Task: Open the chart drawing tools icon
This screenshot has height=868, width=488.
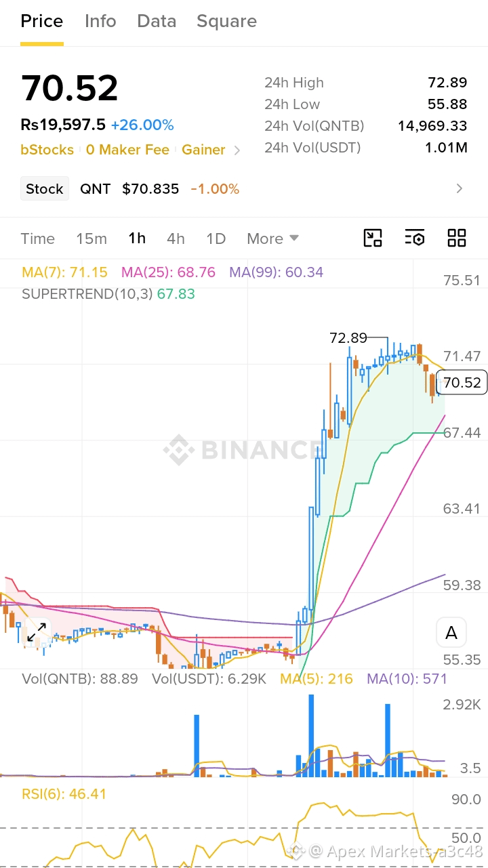Action: [373, 238]
